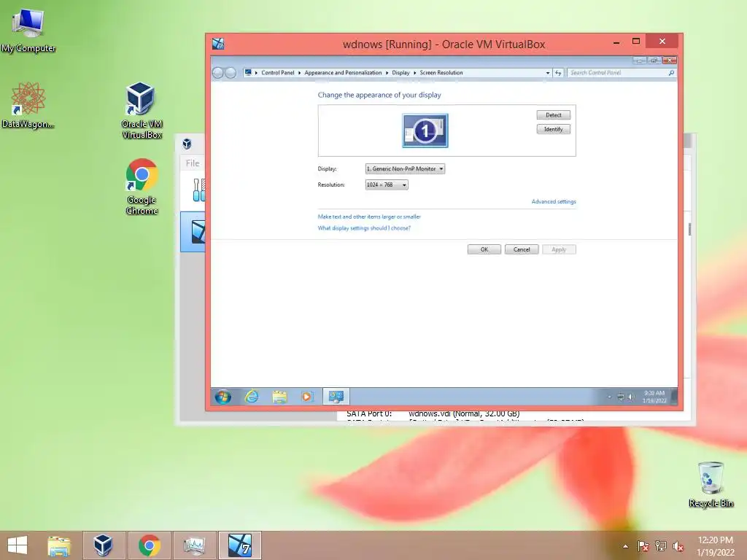
Task: Click the Detect button
Action: pyautogui.click(x=553, y=114)
